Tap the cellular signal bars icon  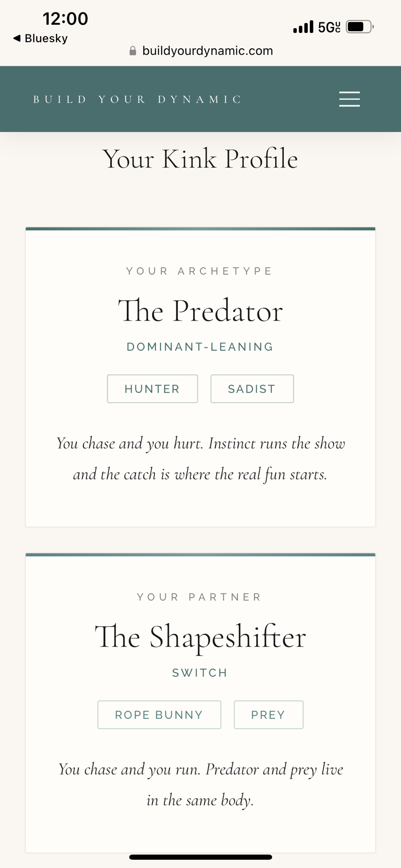pyautogui.click(x=303, y=27)
